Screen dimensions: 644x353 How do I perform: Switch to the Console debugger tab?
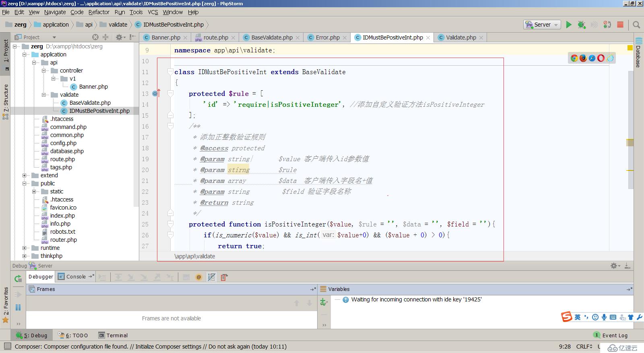(76, 276)
